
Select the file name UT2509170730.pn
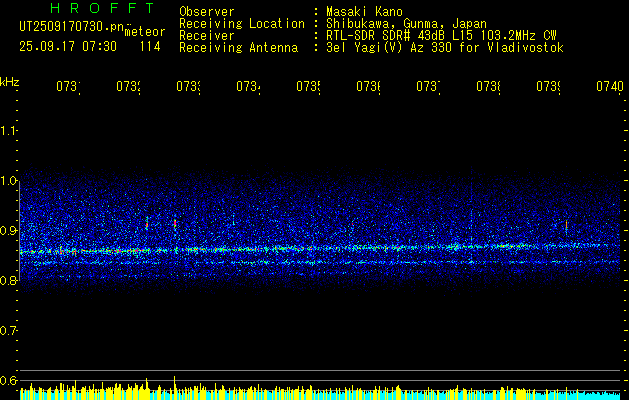(x=72, y=27)
